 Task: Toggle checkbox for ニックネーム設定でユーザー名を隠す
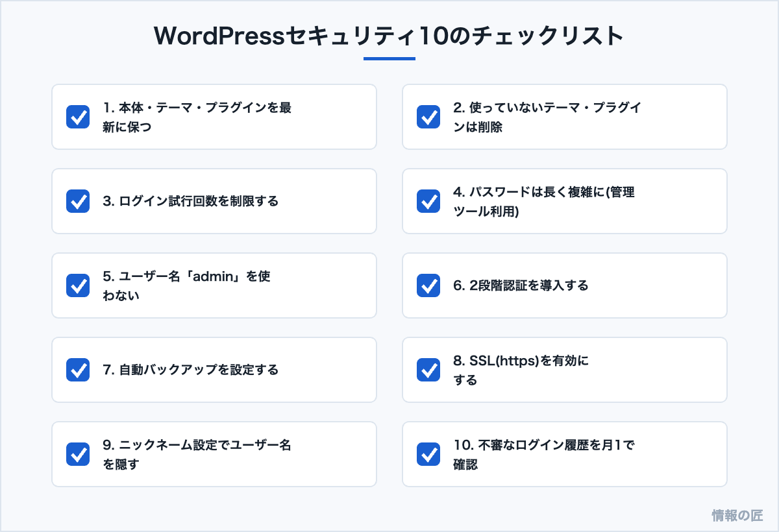78,454
